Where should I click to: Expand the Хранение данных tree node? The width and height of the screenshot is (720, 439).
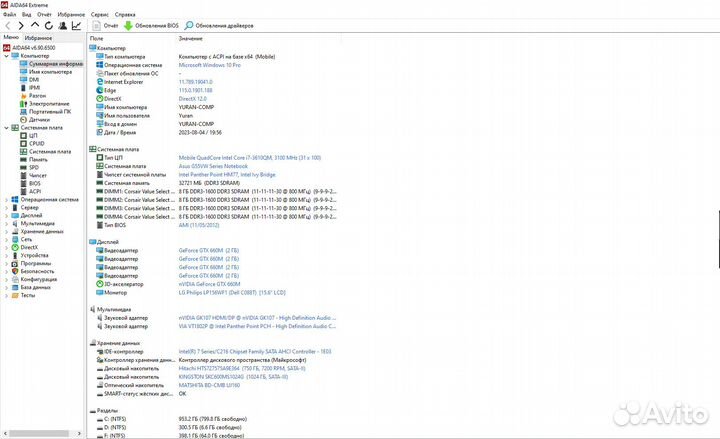point(5,231)
